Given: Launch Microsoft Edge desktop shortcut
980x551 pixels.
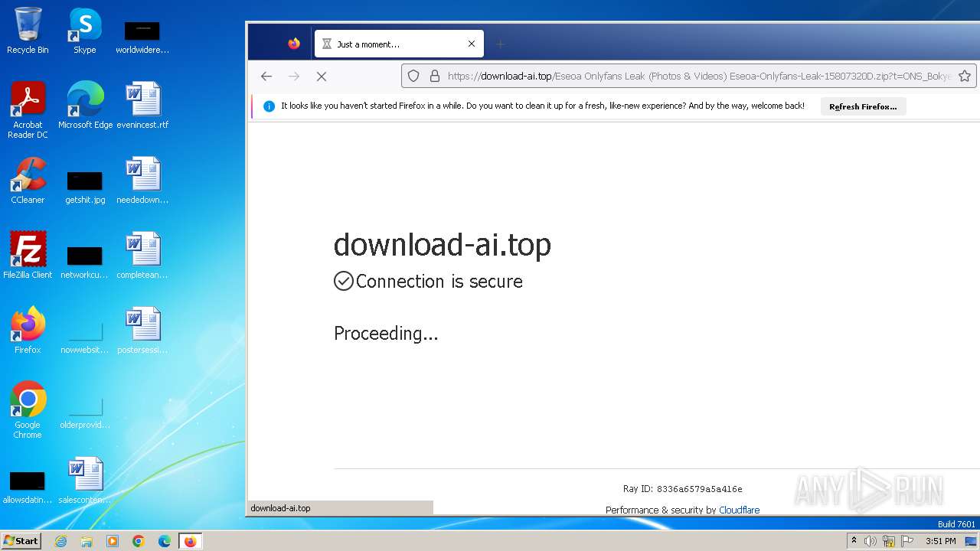Looking at the screenshot, I should coord(85,105).
